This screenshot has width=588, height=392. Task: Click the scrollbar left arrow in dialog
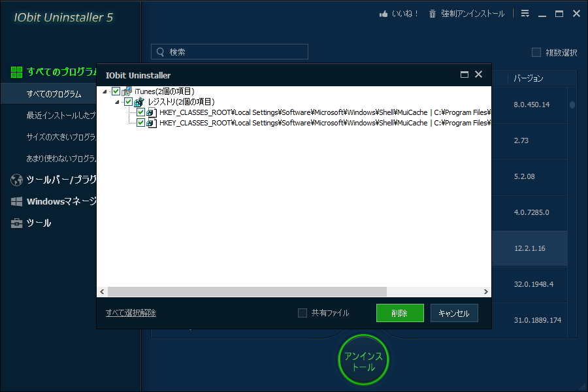click(102, 292)
